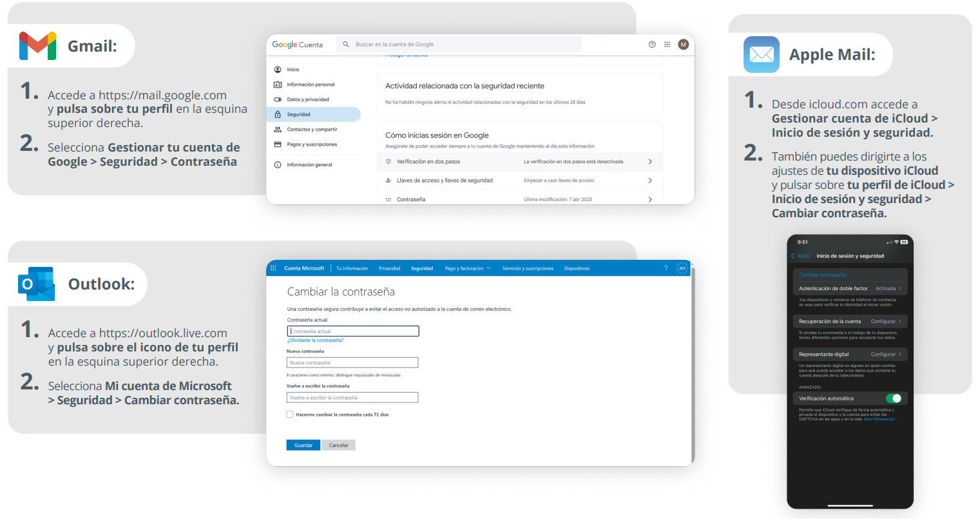Open Representante digital Configurar chevron
Screen dimensions: 980x519
900,354
